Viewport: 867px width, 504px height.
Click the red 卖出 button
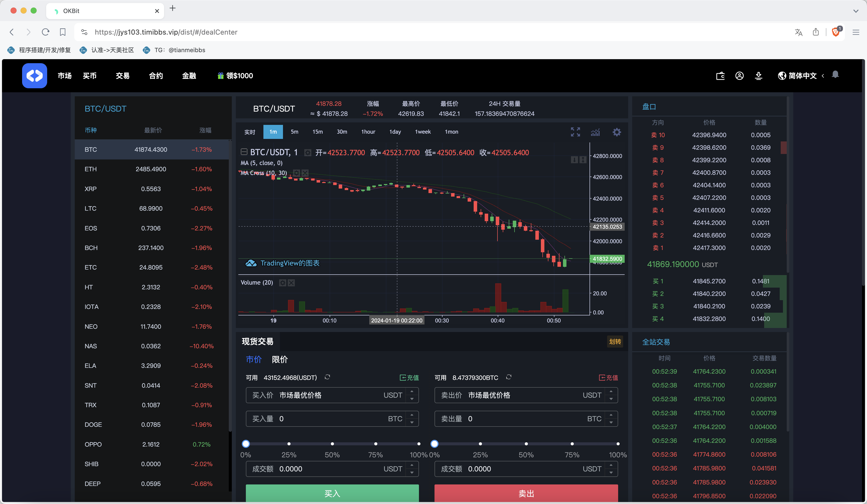pyautogui.click(x=526, y=493)
